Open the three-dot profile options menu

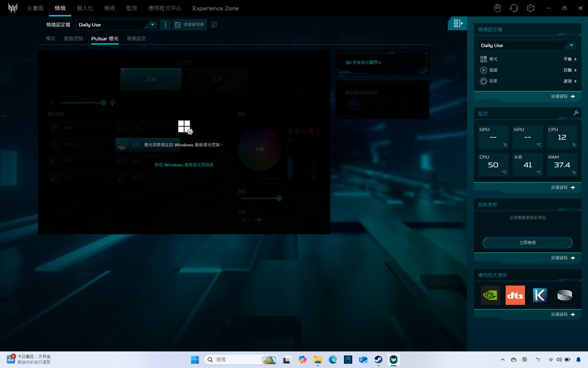pos(165,25)
